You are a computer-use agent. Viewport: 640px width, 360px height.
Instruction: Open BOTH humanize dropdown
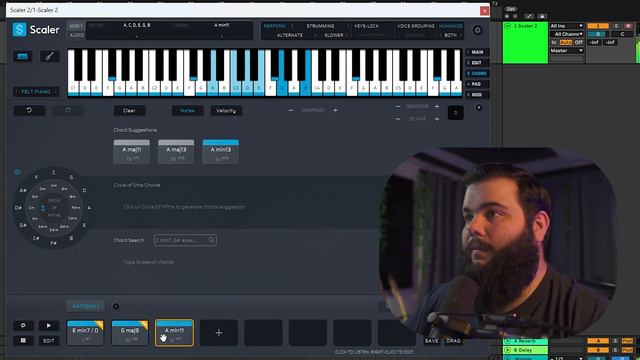[450, 35]
